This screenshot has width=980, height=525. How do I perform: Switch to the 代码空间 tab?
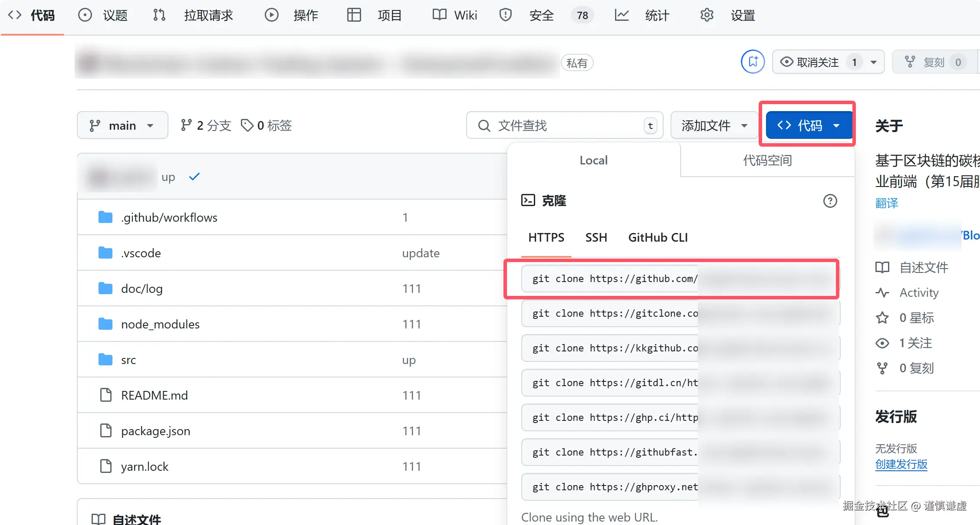(x=767, y=160)
